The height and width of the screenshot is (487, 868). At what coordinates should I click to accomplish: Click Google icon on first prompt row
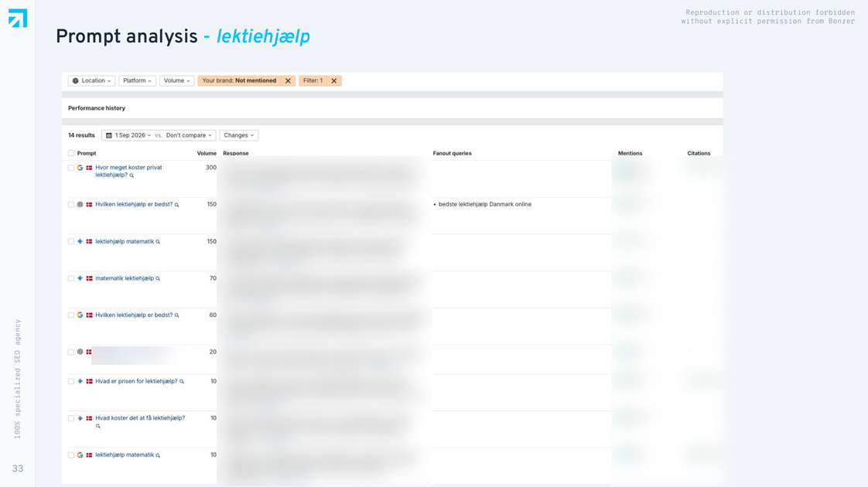tap(80, 168)
